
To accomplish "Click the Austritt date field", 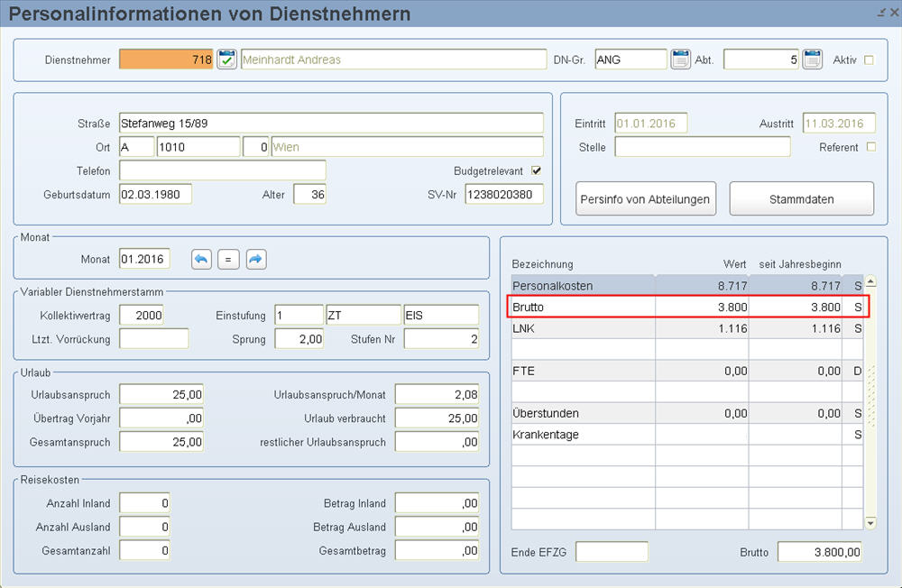I will pos(839,124).
